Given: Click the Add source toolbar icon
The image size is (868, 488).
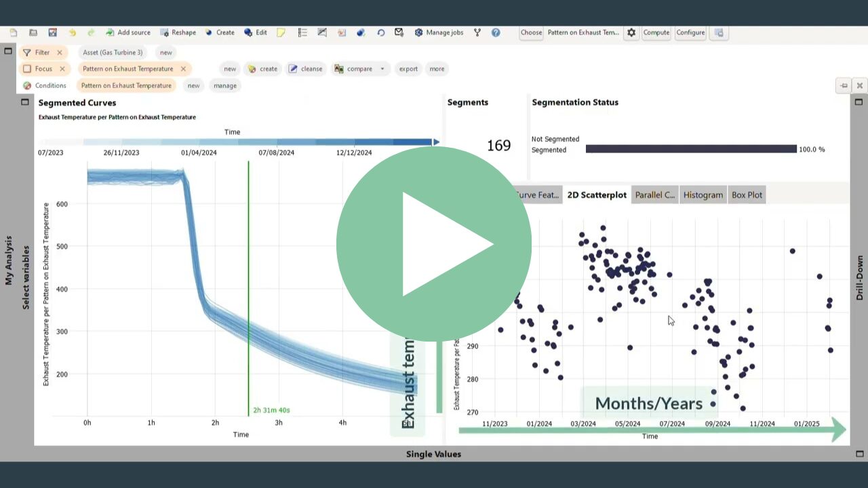Looking at the screenshot, I should pos(110,33).
